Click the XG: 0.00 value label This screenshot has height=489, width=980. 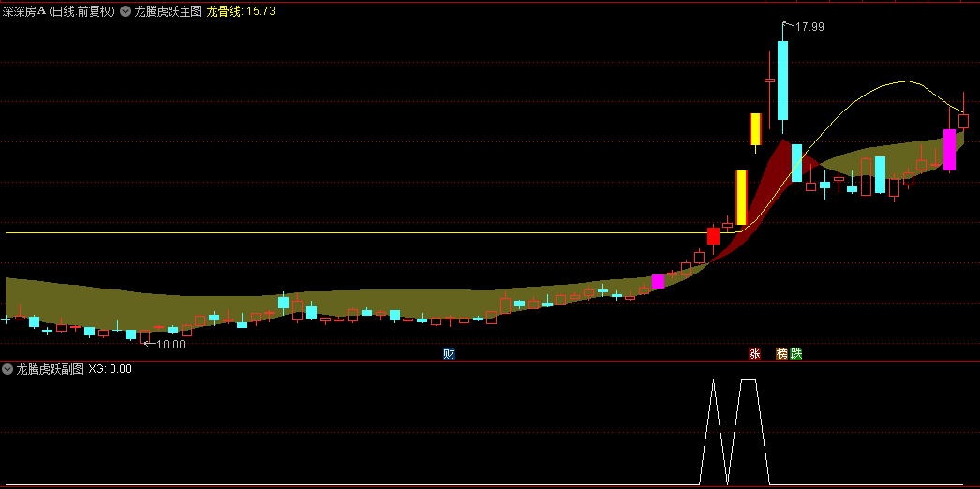pyautogui.click(x=110, y=369)
